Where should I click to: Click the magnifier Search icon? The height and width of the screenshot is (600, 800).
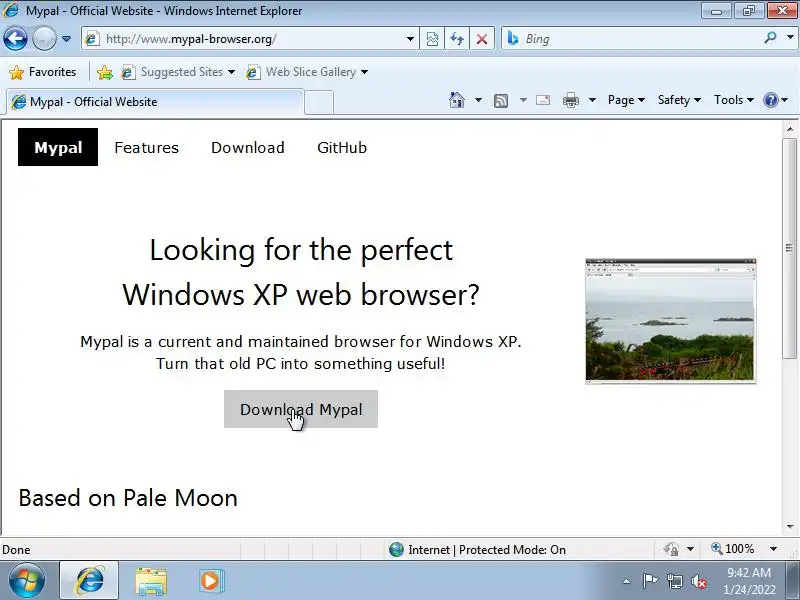[x=770, y=37]
